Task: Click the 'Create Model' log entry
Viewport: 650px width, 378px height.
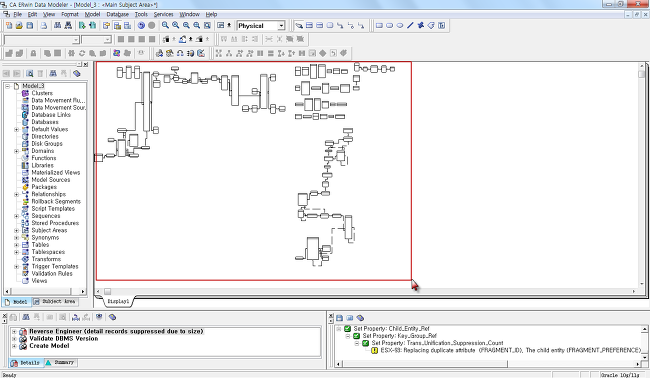Action: point(49,346)
